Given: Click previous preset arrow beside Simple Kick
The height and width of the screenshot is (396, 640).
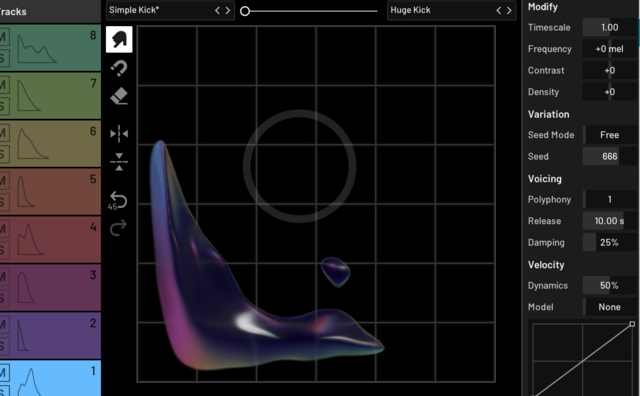Looking at the screenshot, I should [218, 11].
